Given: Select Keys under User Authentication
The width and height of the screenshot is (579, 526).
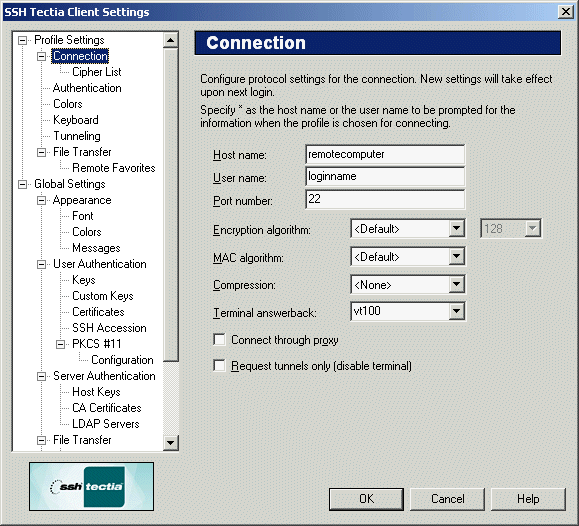Looking at the screenshot, I should [84, 280].
